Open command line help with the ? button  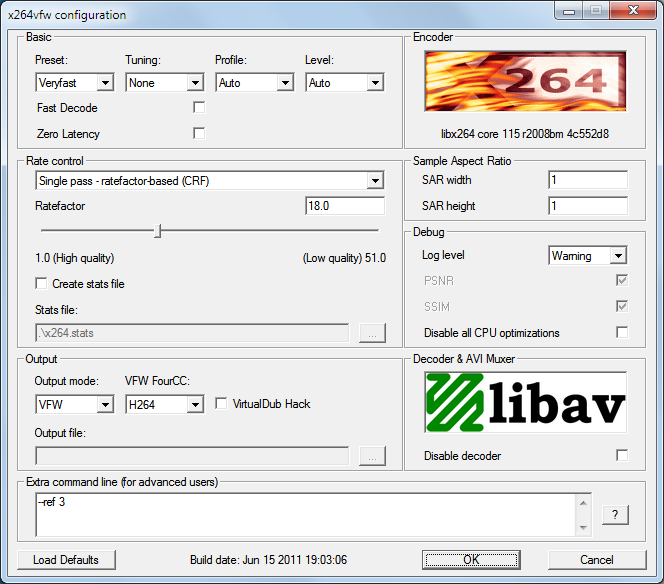pyautogui.click(x=615, y=515)
